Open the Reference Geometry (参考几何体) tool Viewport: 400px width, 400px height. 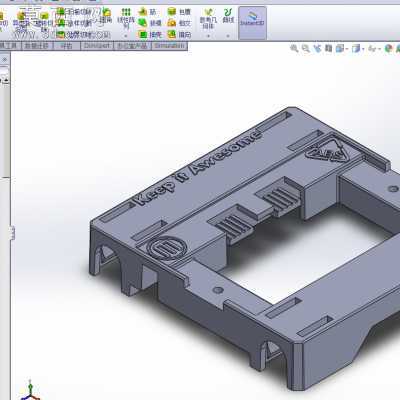coord(208,18)
